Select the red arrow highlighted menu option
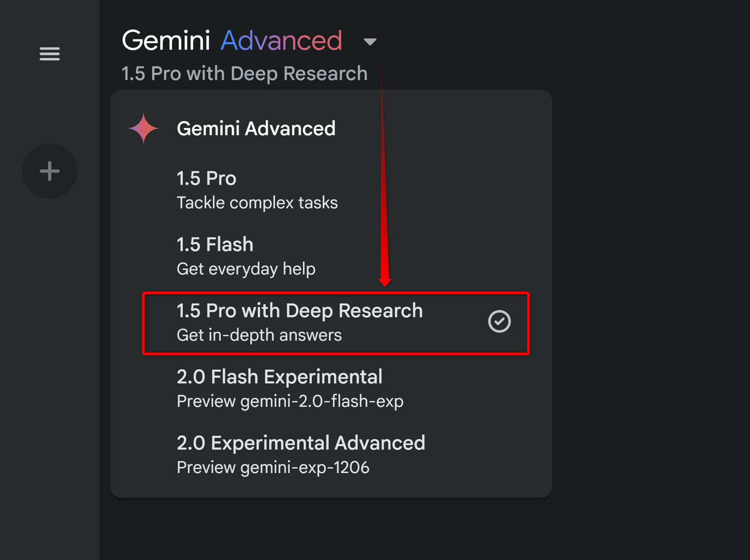 coord(300,310)
